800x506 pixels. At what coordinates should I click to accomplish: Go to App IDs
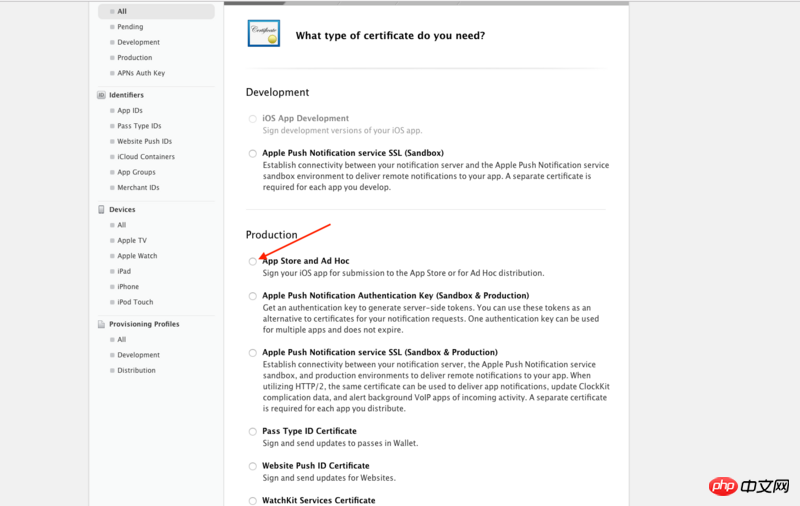click(x=130, y=110)
